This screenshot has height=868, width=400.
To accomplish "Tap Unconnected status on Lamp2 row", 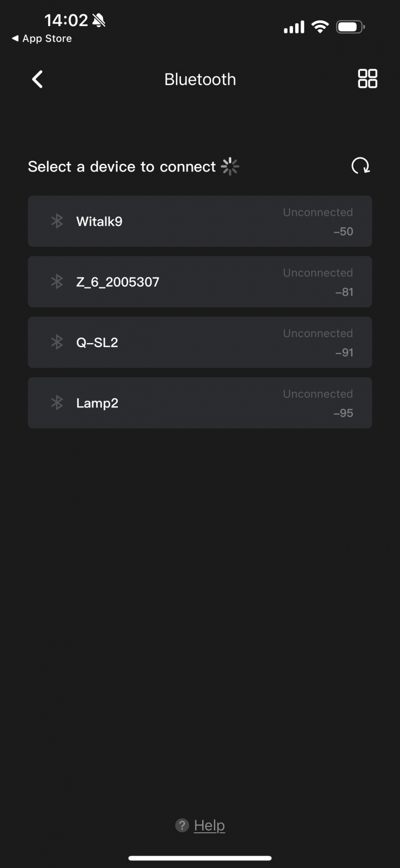I will tap(318, 394).
